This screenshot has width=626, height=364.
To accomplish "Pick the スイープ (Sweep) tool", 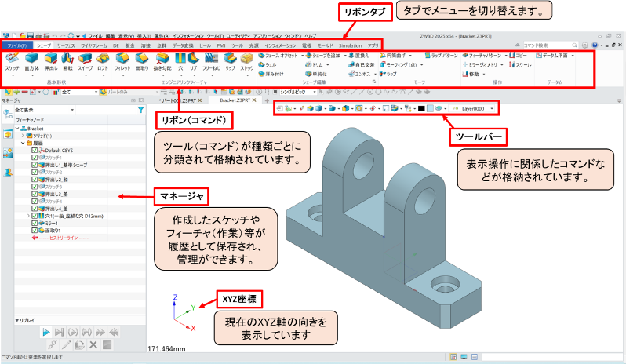I will tap(85, 61).
